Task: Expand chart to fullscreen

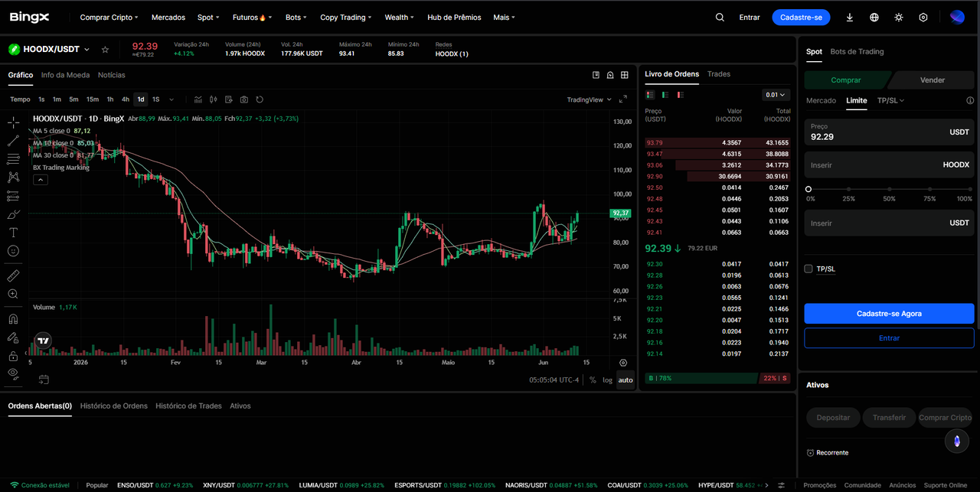Action: tap(622, 99)
